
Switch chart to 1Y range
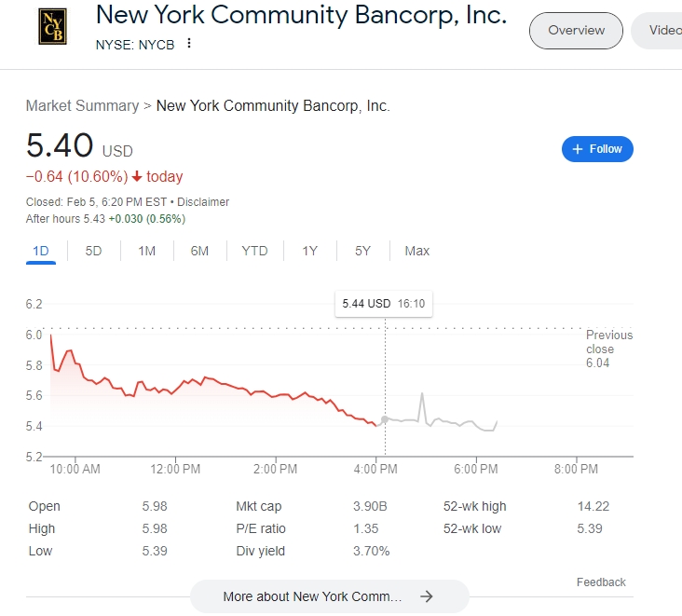tap(309, 251)
